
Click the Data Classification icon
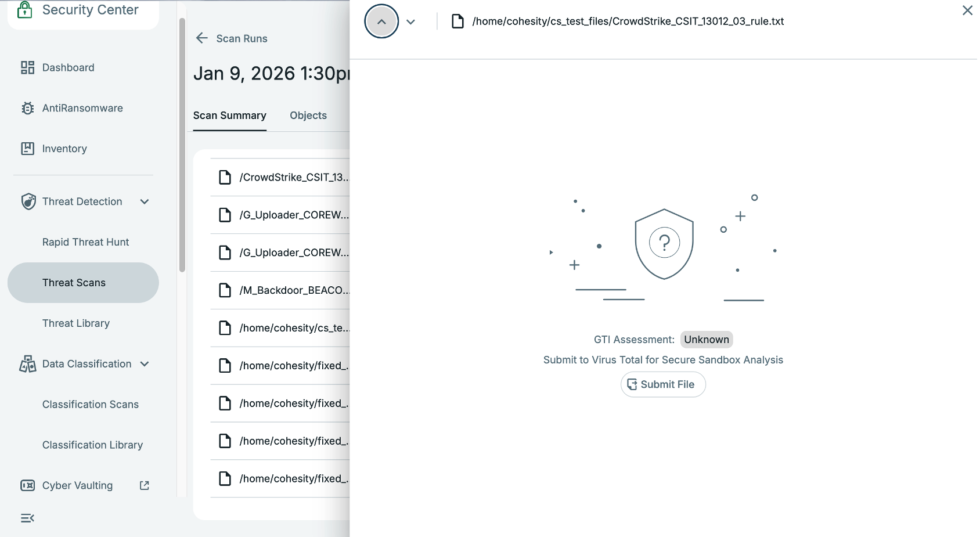pos(27,364)
